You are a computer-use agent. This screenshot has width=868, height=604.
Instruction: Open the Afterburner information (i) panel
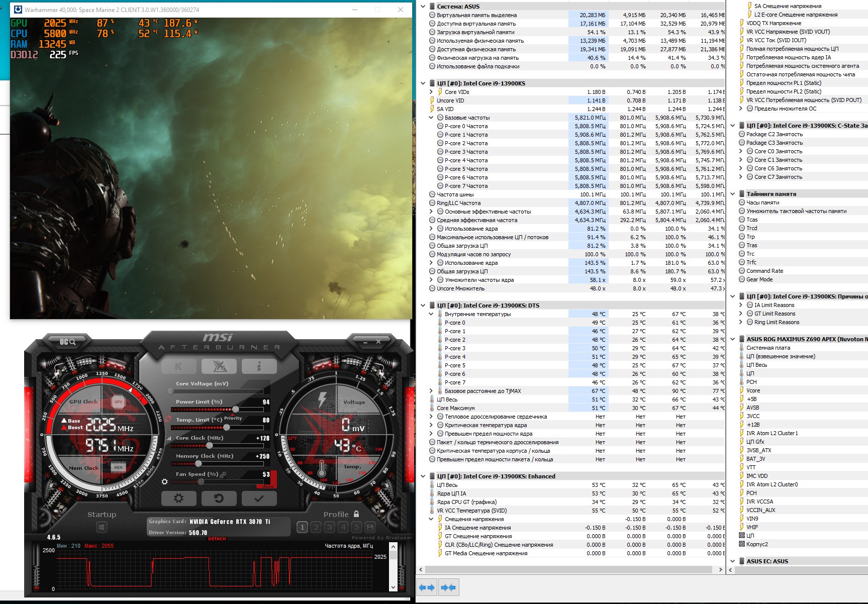coord(259,366)
